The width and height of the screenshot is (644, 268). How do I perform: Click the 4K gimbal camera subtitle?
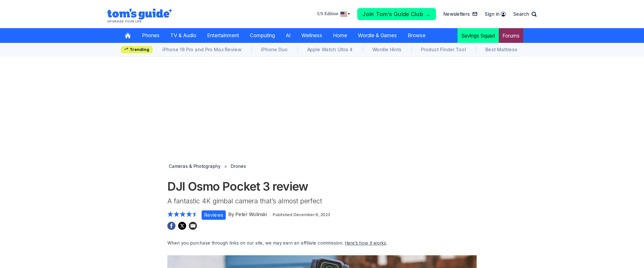click(x=245, y=201)
